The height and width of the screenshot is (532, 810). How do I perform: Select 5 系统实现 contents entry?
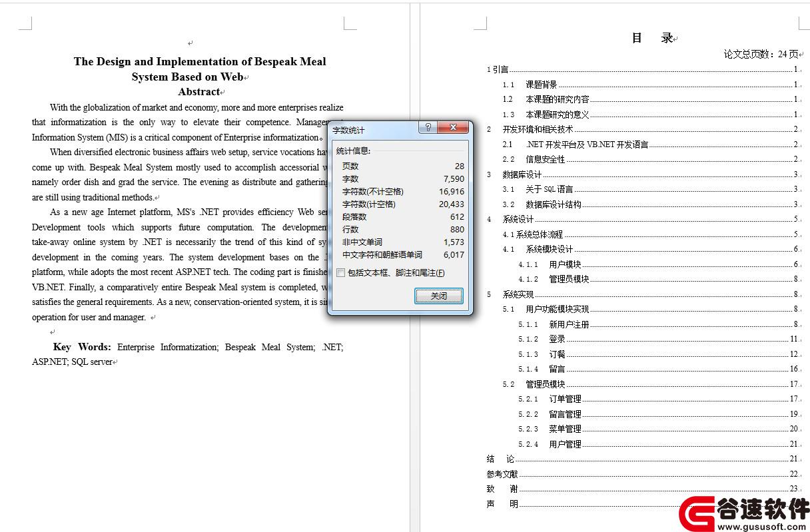pos(643,294)
